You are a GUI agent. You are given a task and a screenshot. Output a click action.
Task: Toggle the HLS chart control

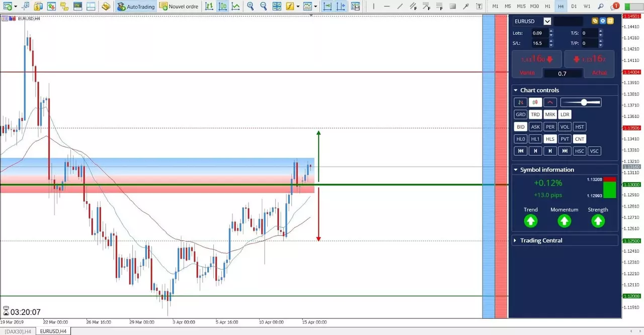click(550, 139)
